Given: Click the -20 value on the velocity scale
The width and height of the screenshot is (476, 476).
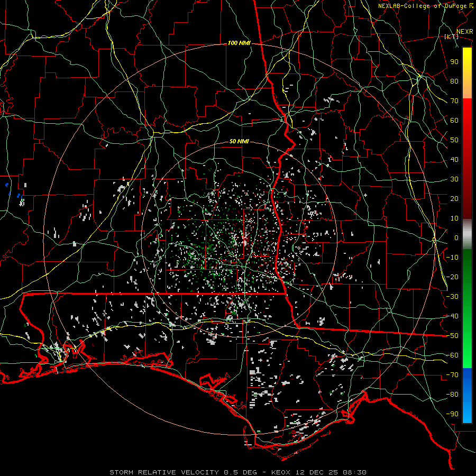Looking at the screenshot, I should [453, 277].
